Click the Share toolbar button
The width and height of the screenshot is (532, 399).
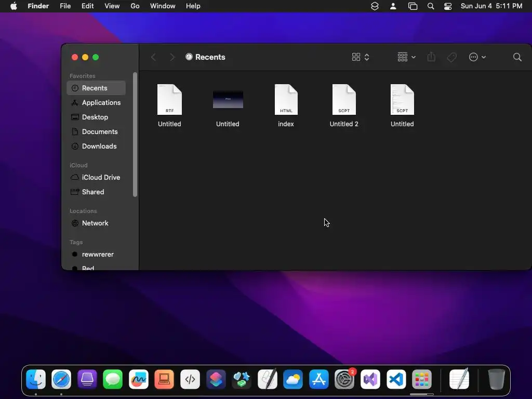[431, 57]
